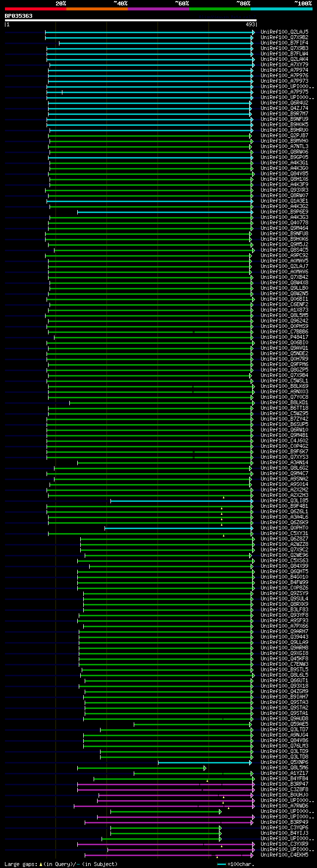Select label UniRef100_C5XS63

point(284,560)
